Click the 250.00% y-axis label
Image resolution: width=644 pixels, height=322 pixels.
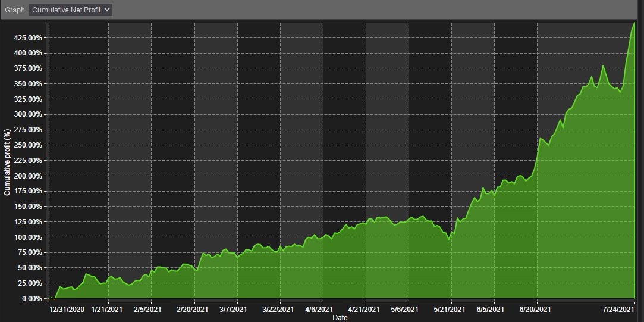click(27, 145)
